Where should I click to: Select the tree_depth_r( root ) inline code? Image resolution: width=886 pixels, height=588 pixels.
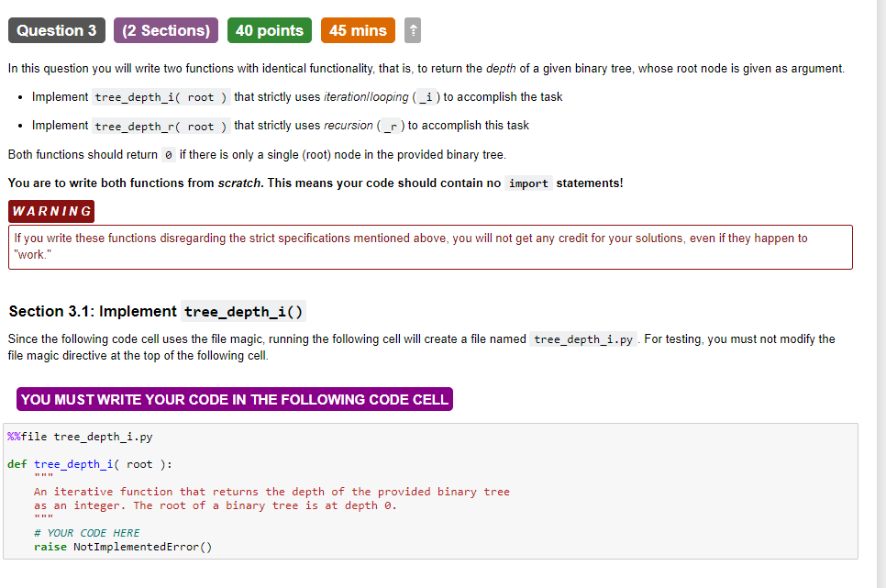161,126
